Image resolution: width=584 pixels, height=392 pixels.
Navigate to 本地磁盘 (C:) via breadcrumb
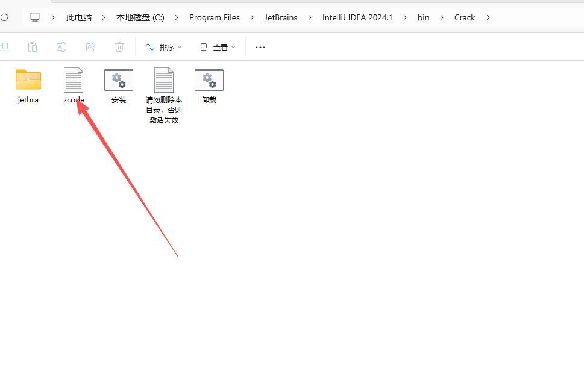click(140, 17)
